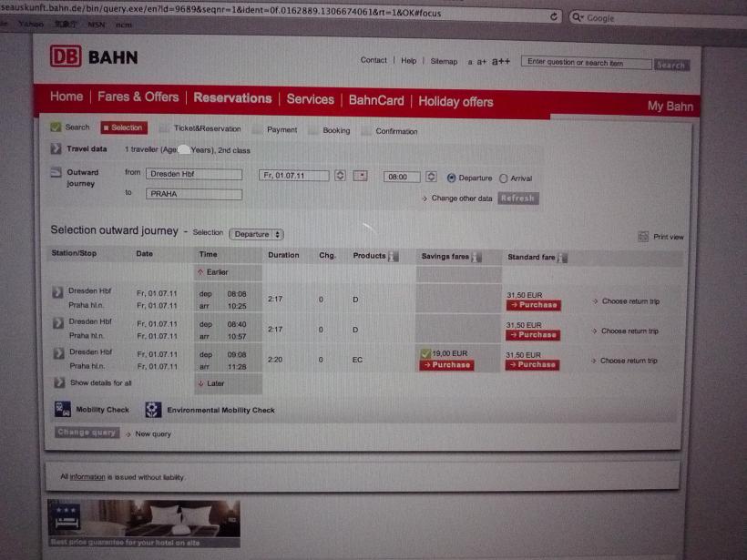
Task: Expand details for 09:08 Dresden connection
Action: 58,353
